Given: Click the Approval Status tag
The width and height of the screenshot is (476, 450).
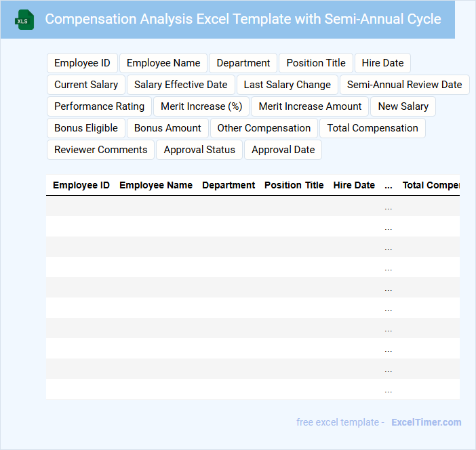Looking at the screenshot, I should [x=199, y=150].
